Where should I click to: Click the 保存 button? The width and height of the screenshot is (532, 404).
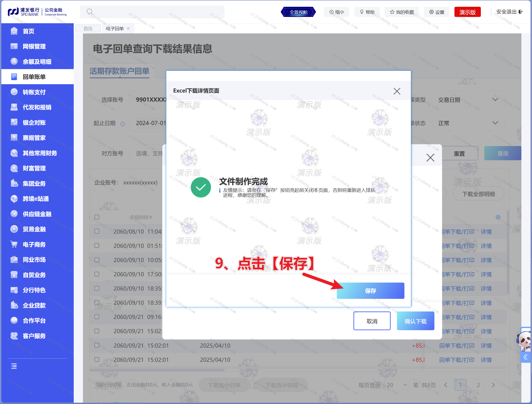click(370, 291)
